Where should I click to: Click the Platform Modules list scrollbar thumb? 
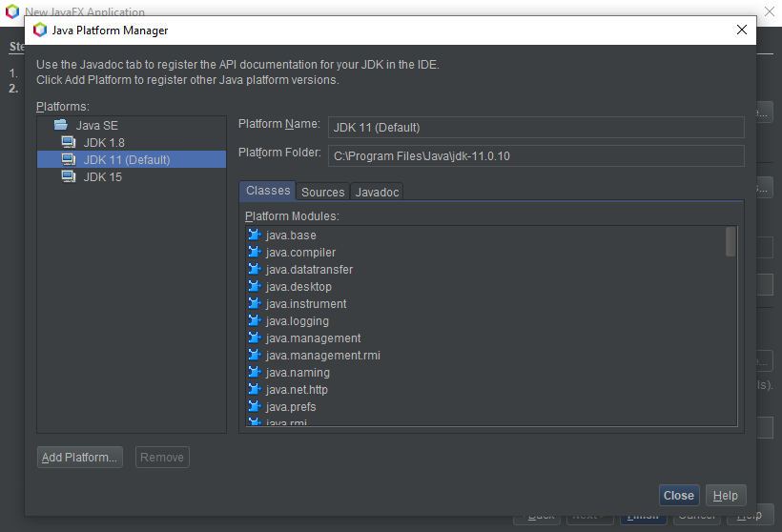pos(731,241)
